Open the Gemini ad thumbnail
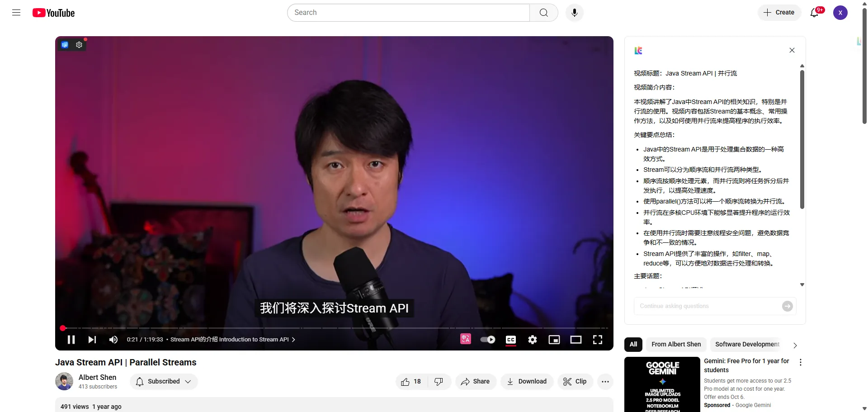868x412 pixels. 662,384
